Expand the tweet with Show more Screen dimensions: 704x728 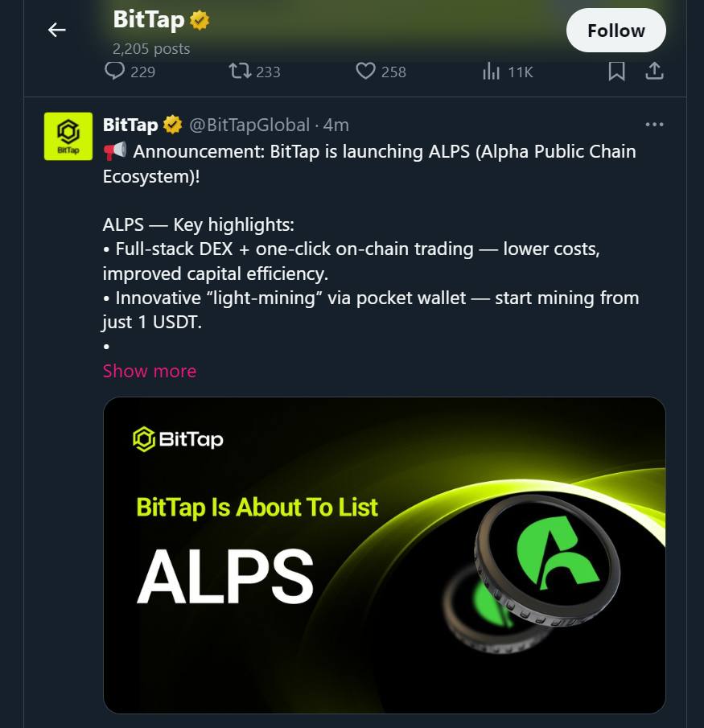coord(150,371)
